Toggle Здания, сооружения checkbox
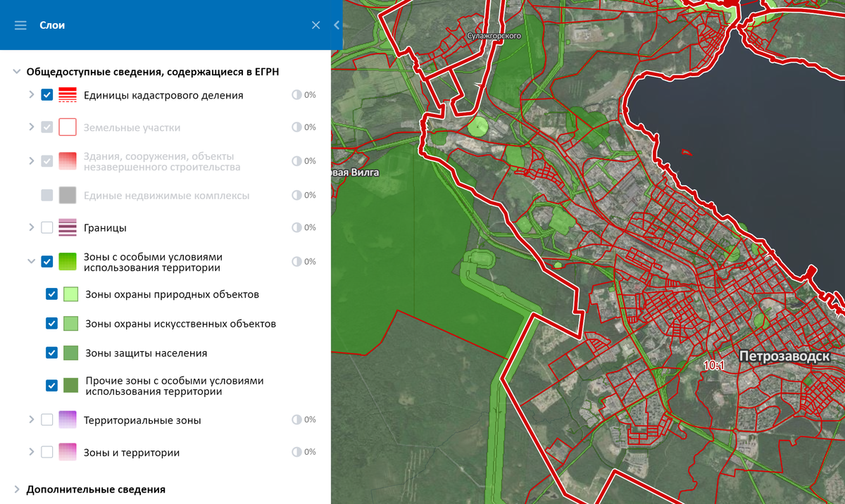 click(47, 161)
